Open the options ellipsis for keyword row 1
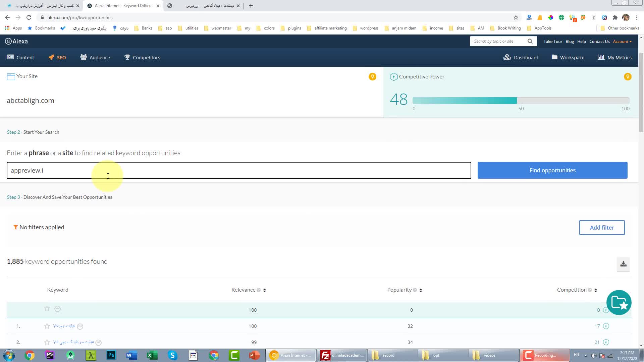 pos(80,326)
